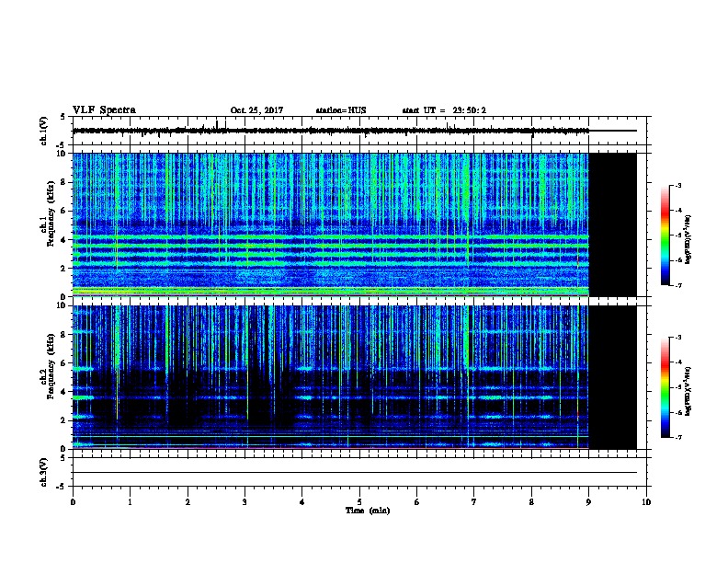Image resolution: width=728 pixels, height=563 pixels.
Task: Click the "station=HUS" header label
Action: (341, 110)
